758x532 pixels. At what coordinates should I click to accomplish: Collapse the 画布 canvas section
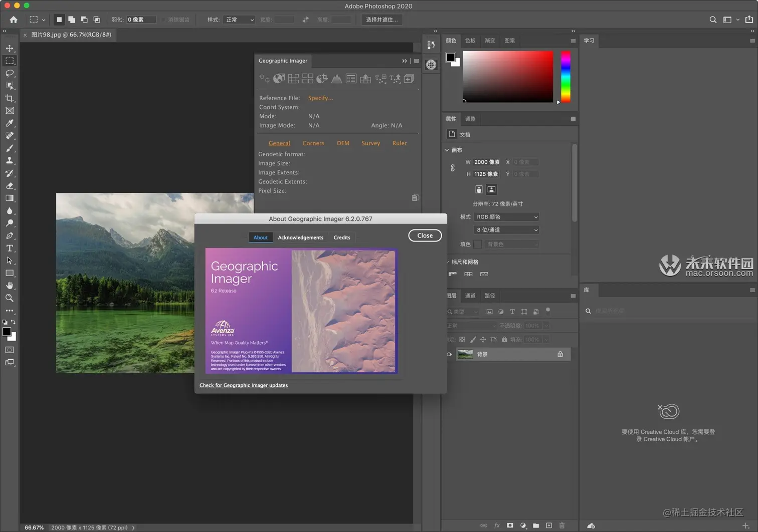[447, 150]
